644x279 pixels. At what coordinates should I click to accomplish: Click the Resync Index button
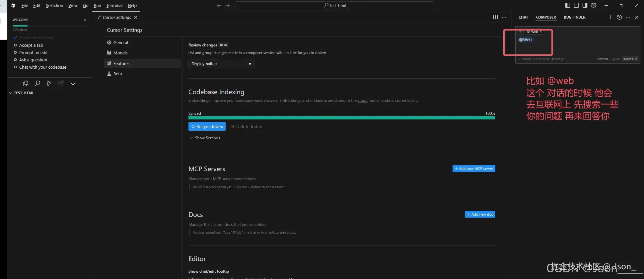207,126
